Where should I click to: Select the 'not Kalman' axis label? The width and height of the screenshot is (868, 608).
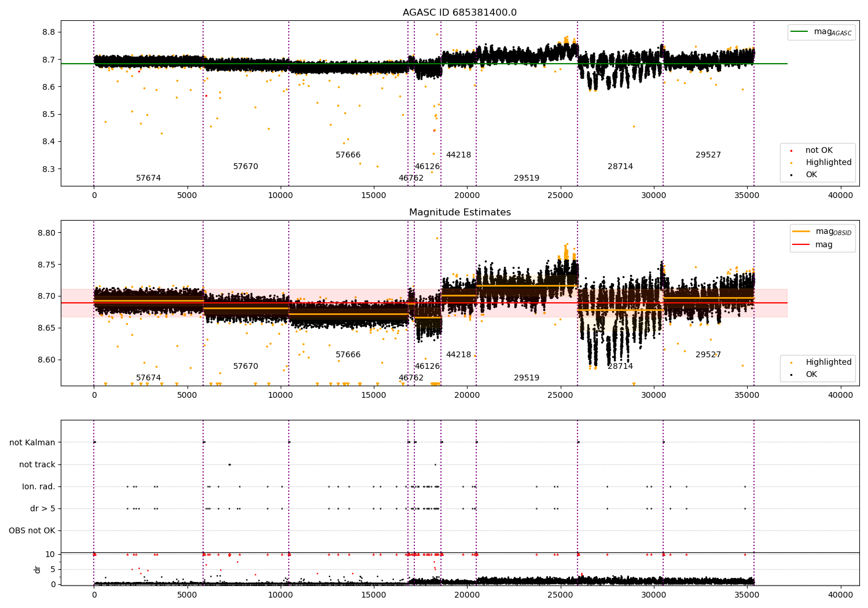[32, 442]
